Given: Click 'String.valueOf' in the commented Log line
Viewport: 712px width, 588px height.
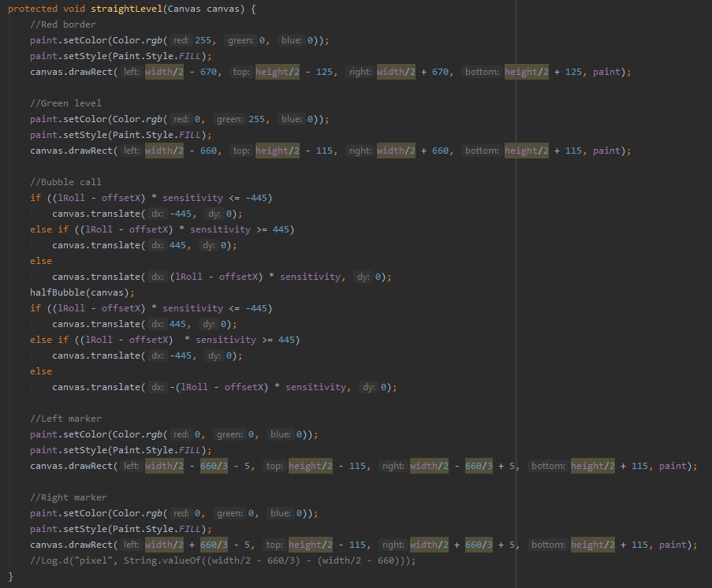Looking at the screenshot, I should point(162,560).
